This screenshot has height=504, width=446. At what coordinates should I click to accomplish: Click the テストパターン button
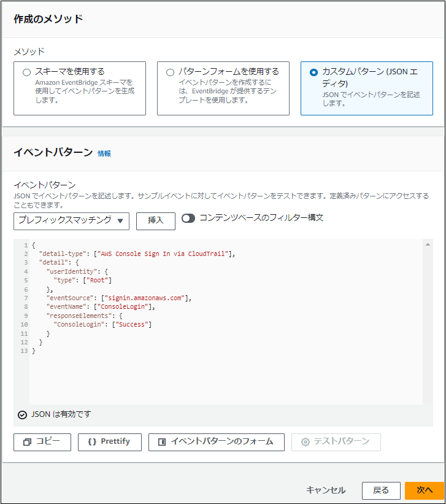(x=336, y=442)
